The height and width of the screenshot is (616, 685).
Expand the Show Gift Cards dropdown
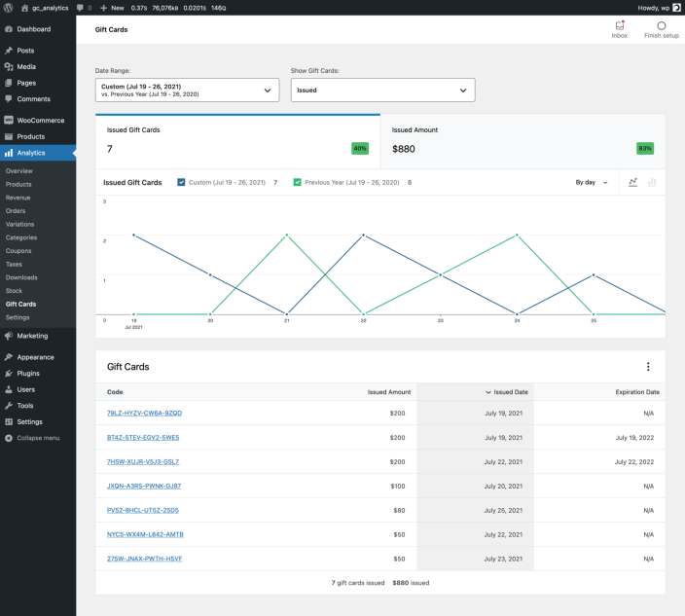point(382,90)
